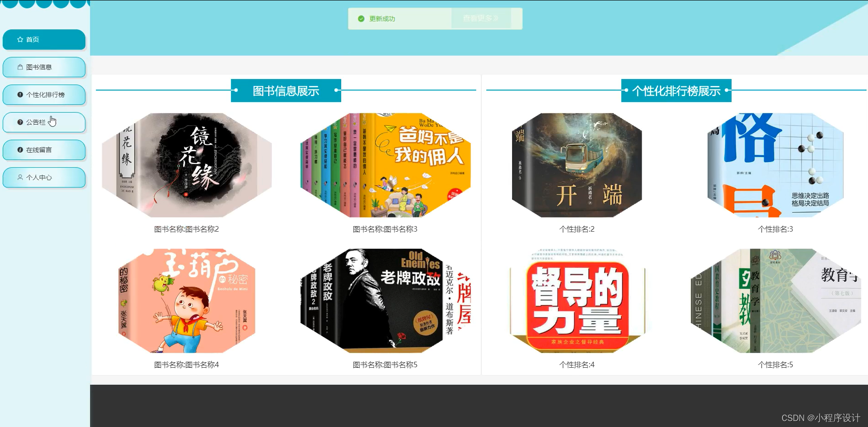Click the 图书名称:图书名称4 caption link
Viewport: 868px width, 427px height.
coord(186,364)
